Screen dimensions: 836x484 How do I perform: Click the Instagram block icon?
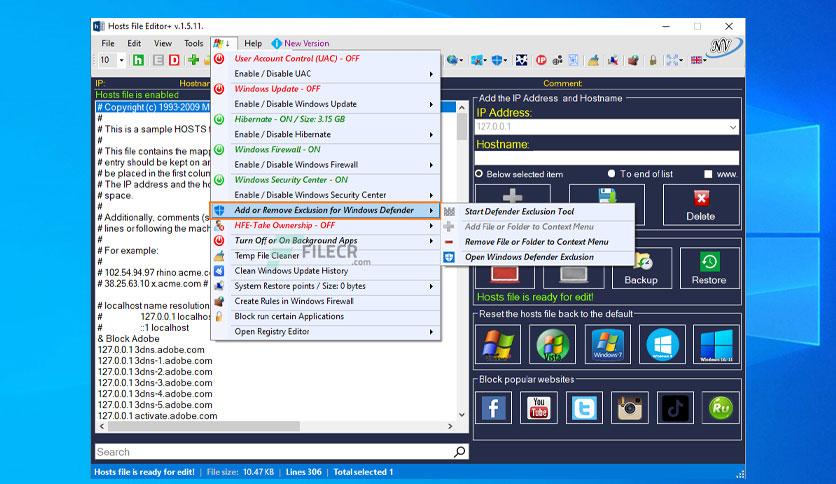[x=629, y=407]
